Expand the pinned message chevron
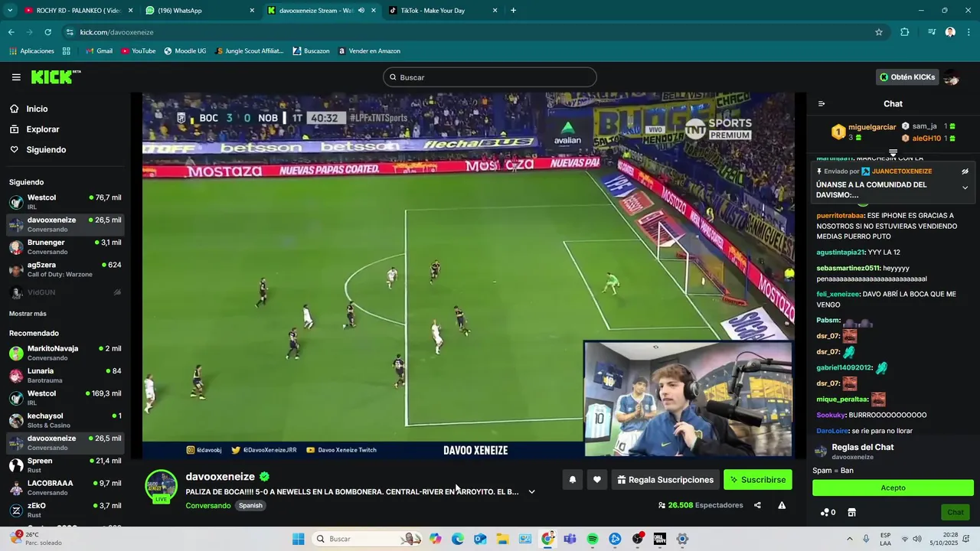This screenshot has width=980, height=551. [965, 187]
